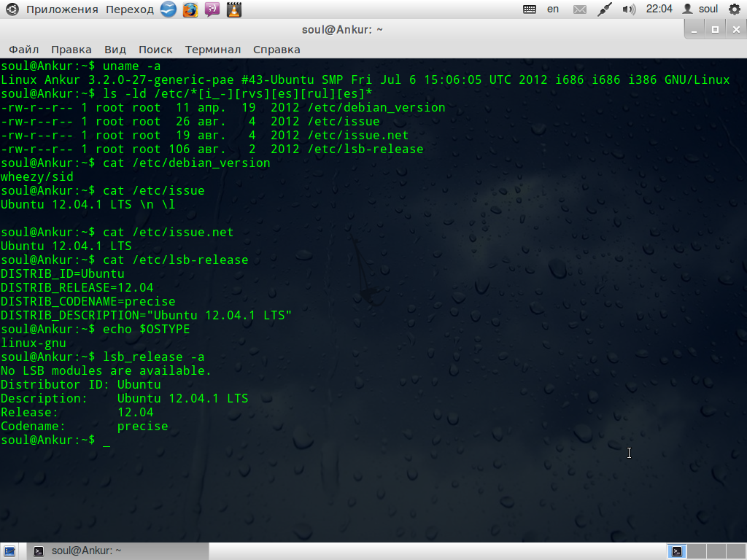Click the 'uname -a' command text
This screenshot has width=747, height=560.
pyautogui.click(x=132, y=66)
